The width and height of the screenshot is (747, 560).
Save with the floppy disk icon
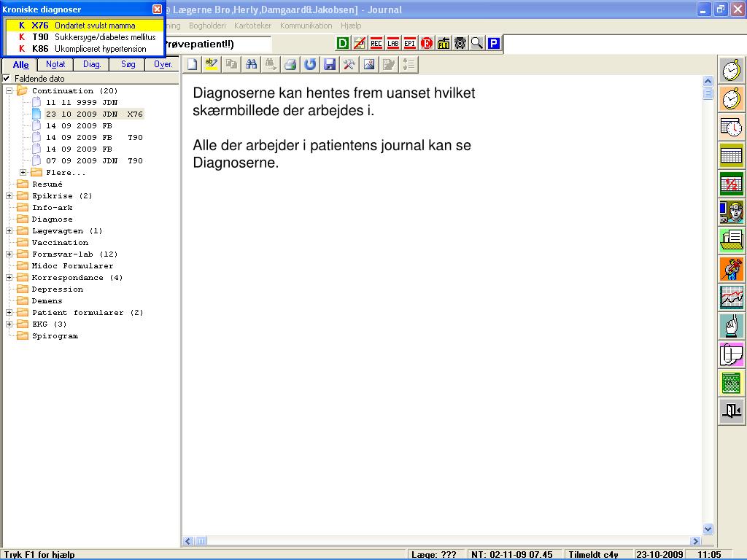point(330,64)
